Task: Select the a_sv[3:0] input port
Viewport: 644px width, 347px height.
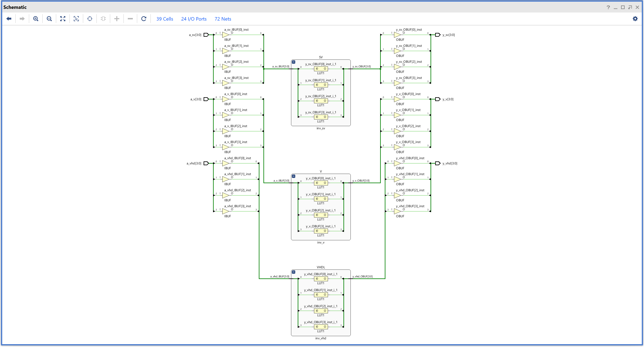Action: pyautogui.click(x=206, y=35)
